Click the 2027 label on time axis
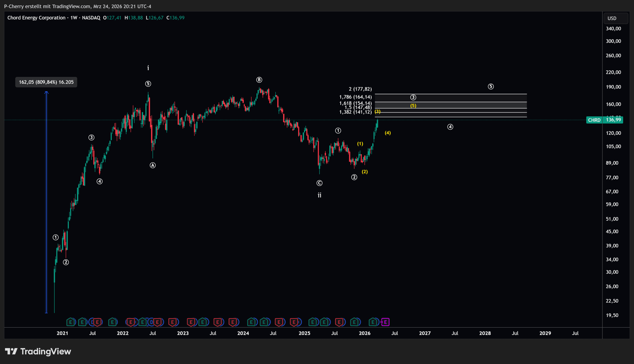 point(425,333)
